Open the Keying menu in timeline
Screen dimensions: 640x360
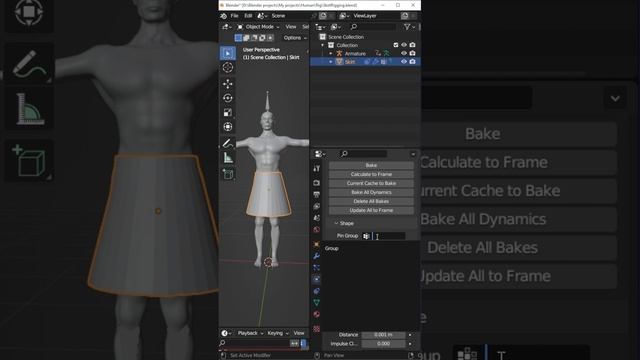pyautogui.click(x=278, y=333)
